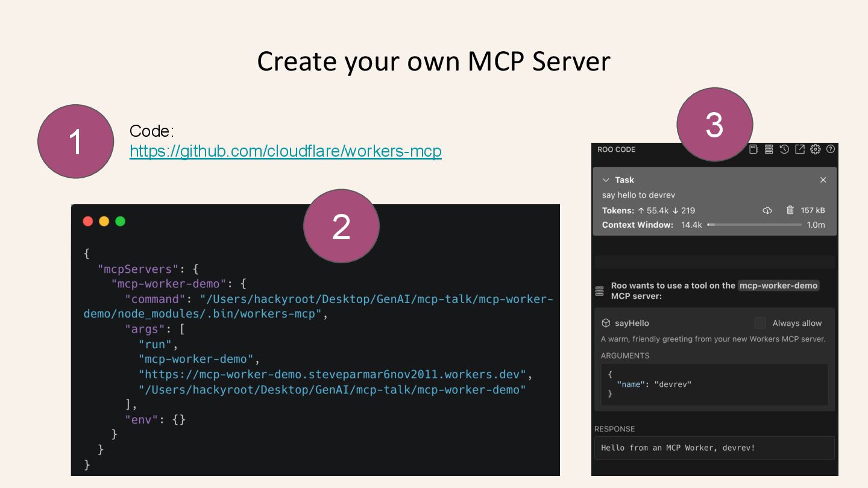Click the mcp-worker-demo server badge
Viewport: 868px width, 488px height.
click(x=779, y=286)
